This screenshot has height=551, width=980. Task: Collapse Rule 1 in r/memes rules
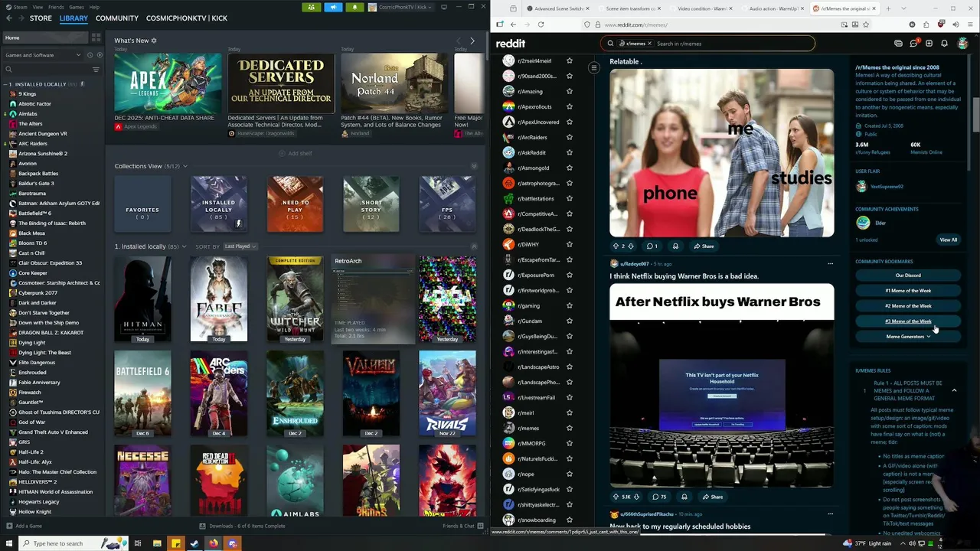pos(954,390)
